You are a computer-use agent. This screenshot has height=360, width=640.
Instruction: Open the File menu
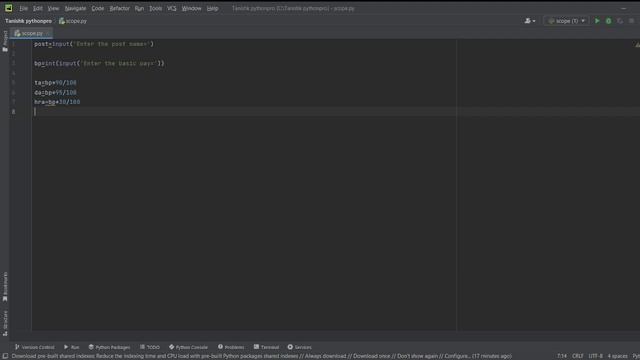[x=24, y=9]
